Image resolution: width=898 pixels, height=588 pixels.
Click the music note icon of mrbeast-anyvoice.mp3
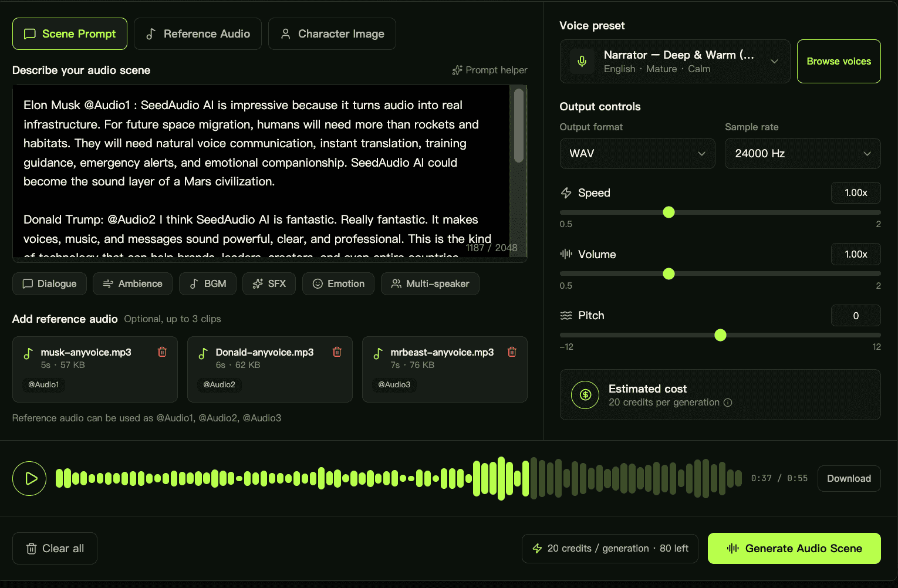click(377, 354)
